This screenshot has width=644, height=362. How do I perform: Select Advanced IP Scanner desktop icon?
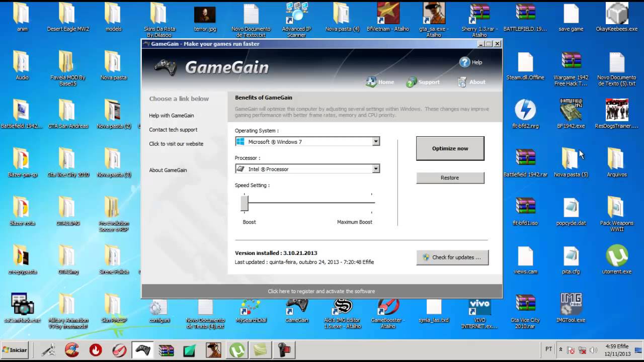(296, 19)
